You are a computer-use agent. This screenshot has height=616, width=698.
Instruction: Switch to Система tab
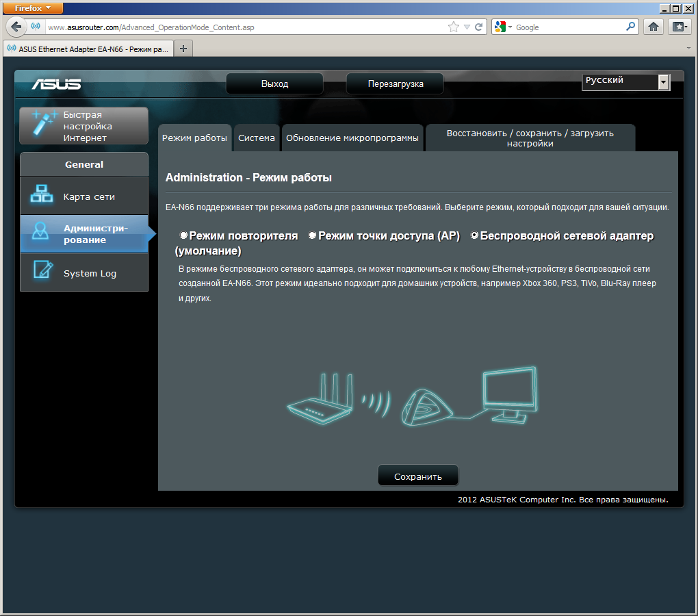tap(257, 138)
